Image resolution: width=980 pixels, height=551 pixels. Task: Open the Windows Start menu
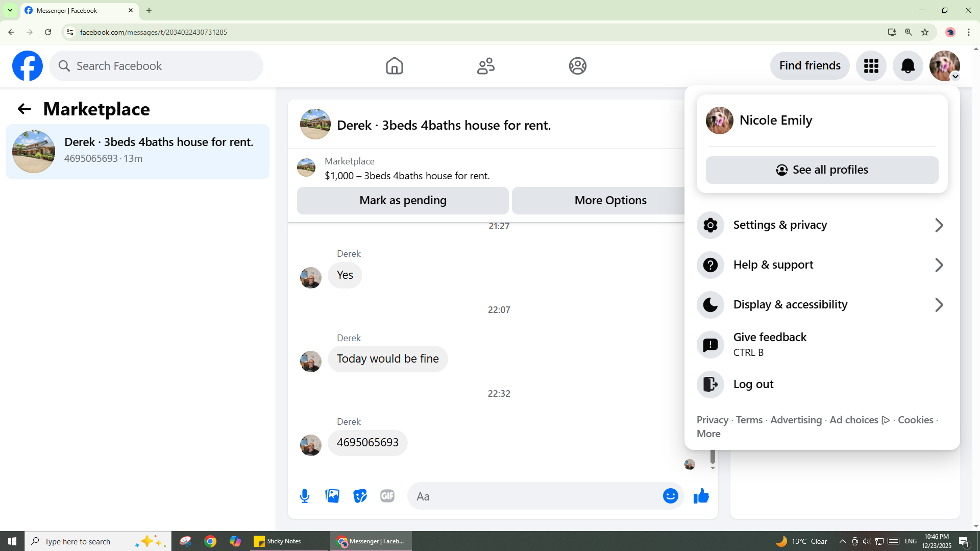pyautogui.click(x=12, y=541)
